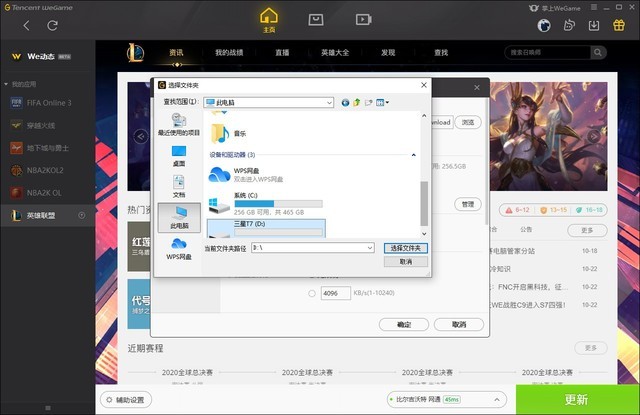Open 辅助设置 assist settings

126,399
